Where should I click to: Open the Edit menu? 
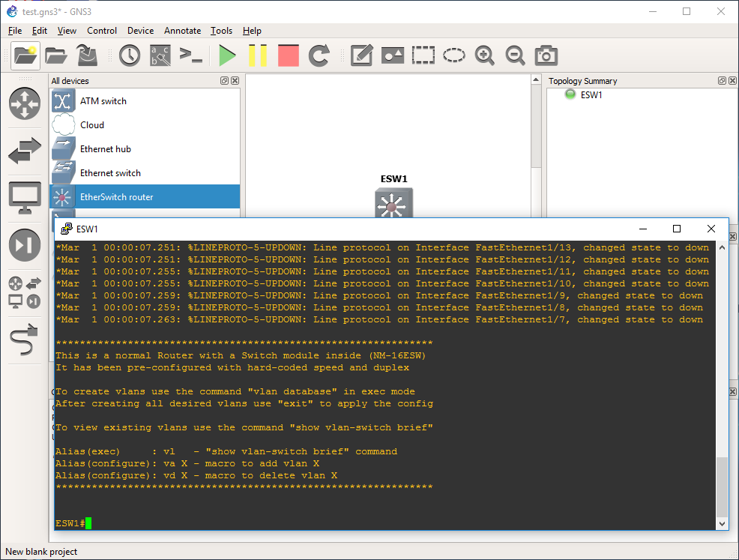pyautogui.click(x=40, y=31)
